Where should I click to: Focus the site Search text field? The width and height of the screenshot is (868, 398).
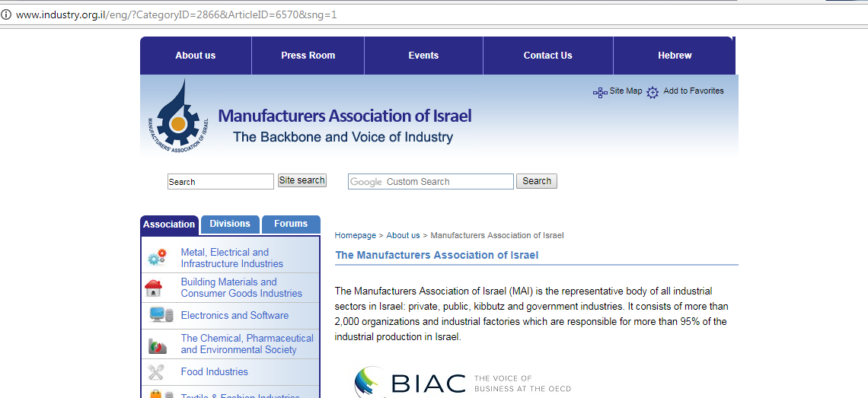[x=220, y=182]
